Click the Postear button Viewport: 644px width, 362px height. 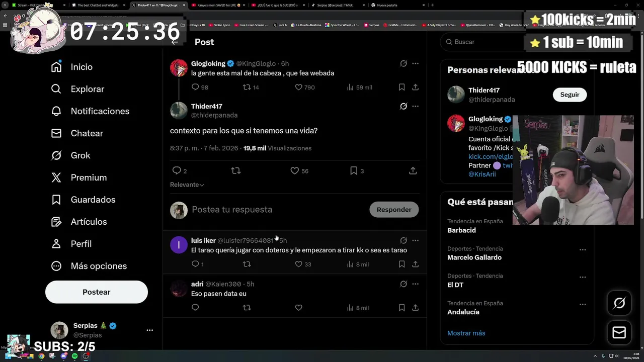click(97, 292)
